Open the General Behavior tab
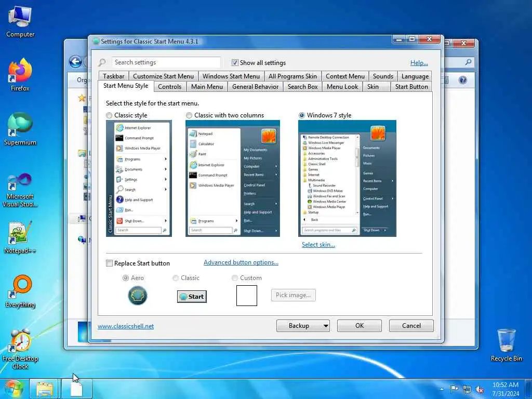Screen dimensions: 532x399 (x=255, y=87)
